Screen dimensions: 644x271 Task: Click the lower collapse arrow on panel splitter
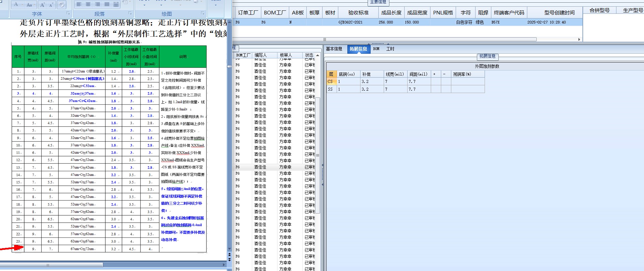[323, 184]
